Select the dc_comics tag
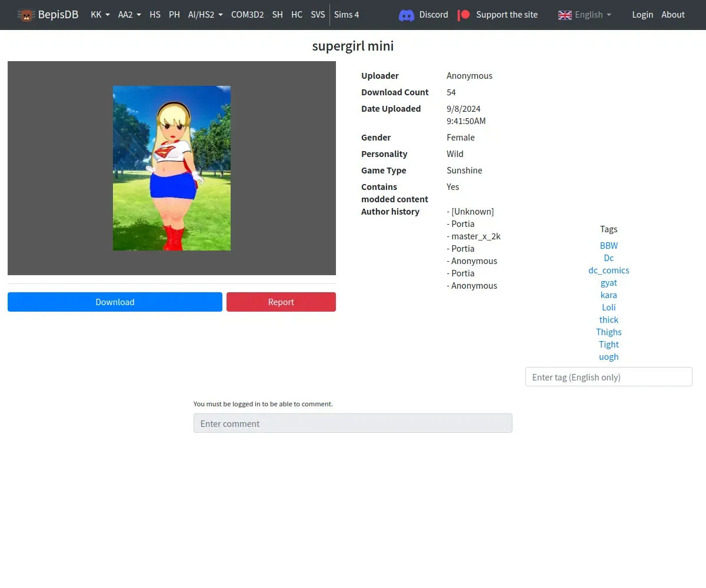Screen dimensions: 706x588 (609, 270)
